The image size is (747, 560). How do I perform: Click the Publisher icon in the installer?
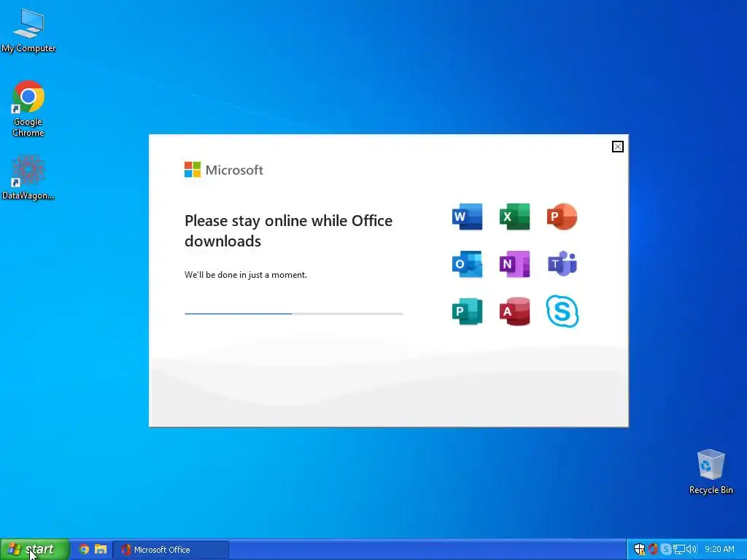coord(467,311)
